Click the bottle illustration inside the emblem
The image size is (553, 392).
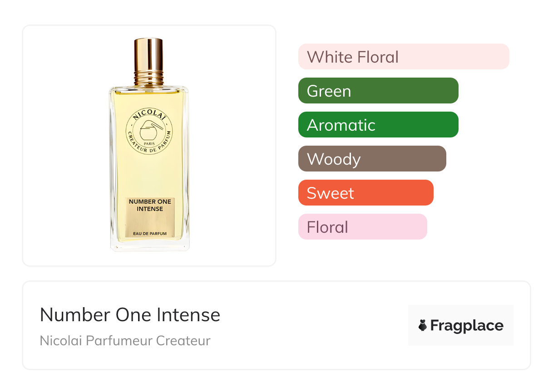(150, 130)
